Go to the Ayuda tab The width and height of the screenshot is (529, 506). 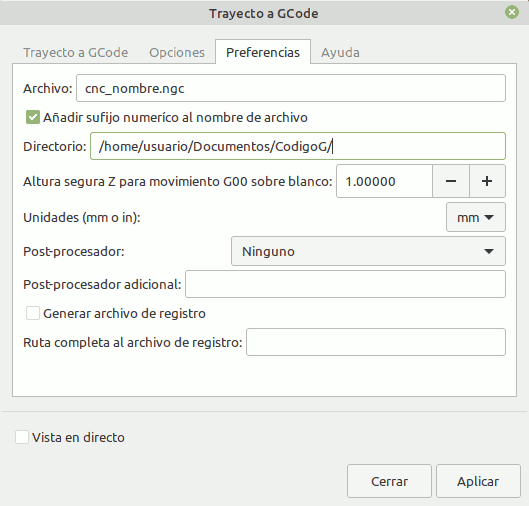click(x=340, y=53)
